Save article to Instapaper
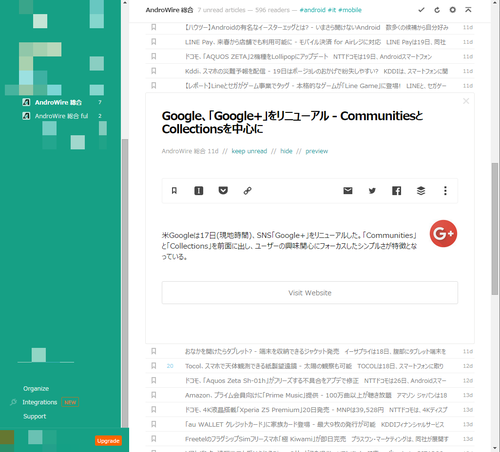Viewport: 500px width, 452px height. click(x=199, y=191)
